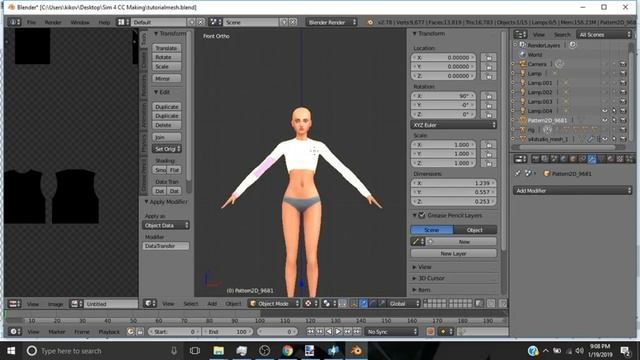Click the Blender logo icon in the info header
Image resolution: width=640 pixels, height=360 pixels.
click(370, 22)
